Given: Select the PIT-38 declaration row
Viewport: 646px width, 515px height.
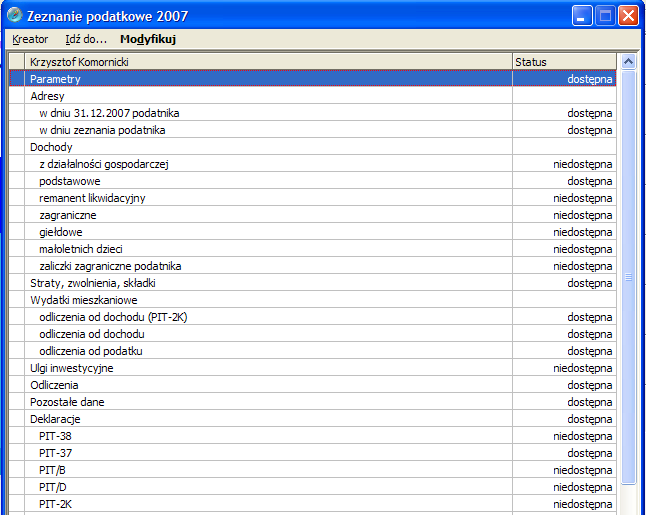Looking at the screenshot, I should tap(313, 436).
